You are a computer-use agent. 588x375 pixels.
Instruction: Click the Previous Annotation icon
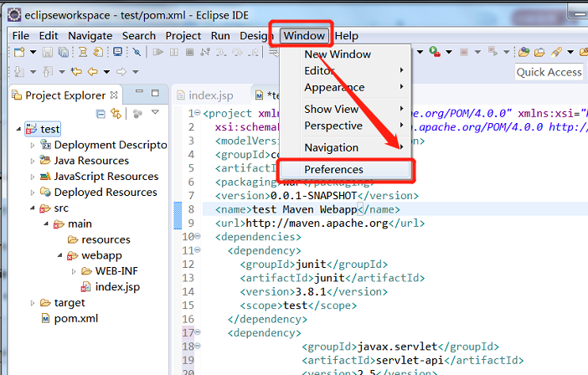pos(48,71)
